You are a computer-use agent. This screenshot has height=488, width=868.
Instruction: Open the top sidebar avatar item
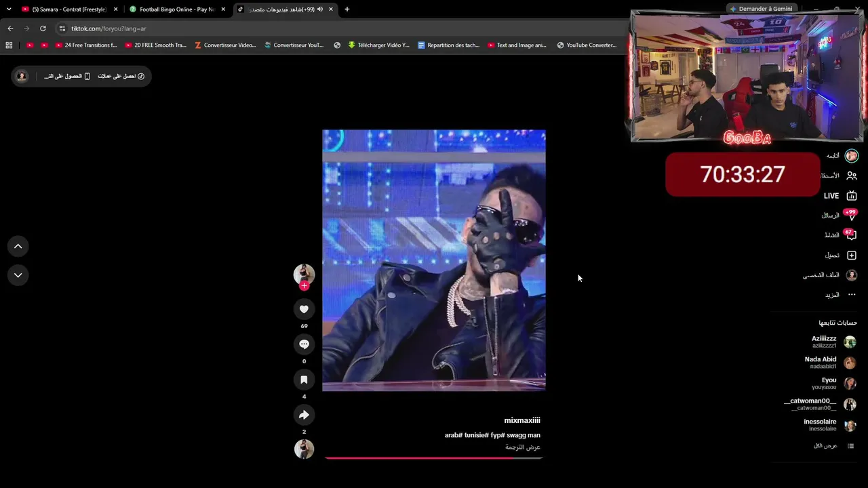852,156
